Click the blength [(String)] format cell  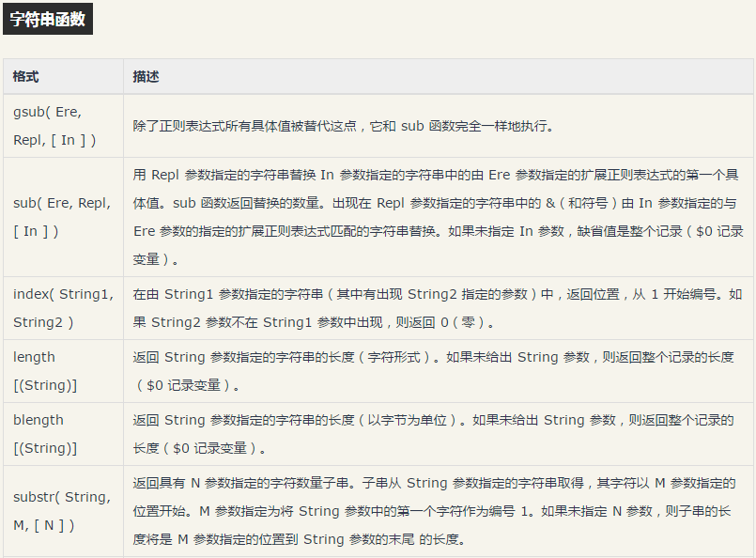click(x=63, y=434)
